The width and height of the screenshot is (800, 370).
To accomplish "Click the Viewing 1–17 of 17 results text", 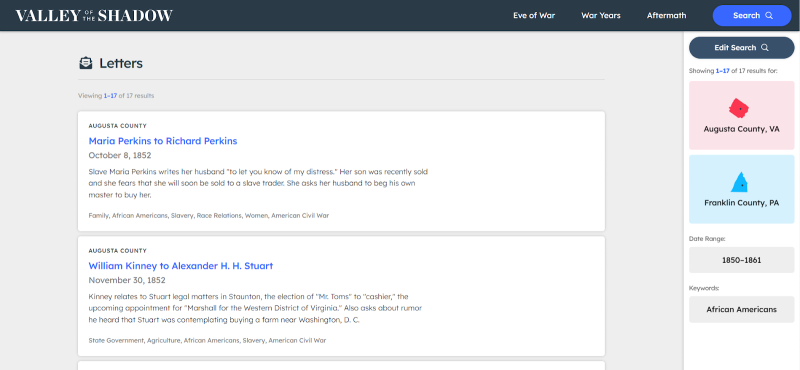I will click(x=116, y=95).
